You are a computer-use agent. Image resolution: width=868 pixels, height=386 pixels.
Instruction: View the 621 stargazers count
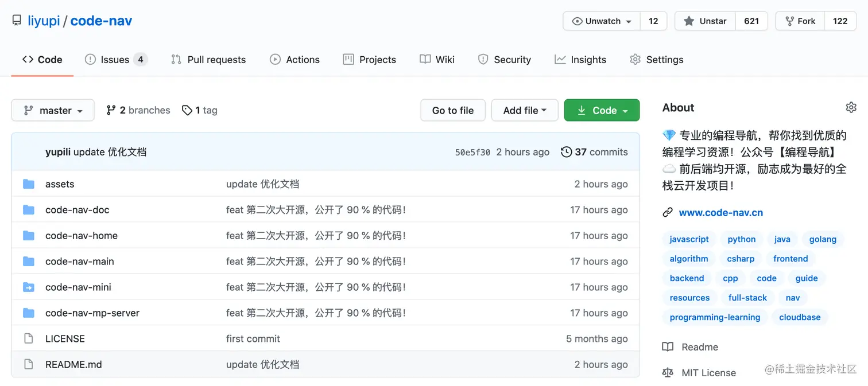[x=751, y=21]
